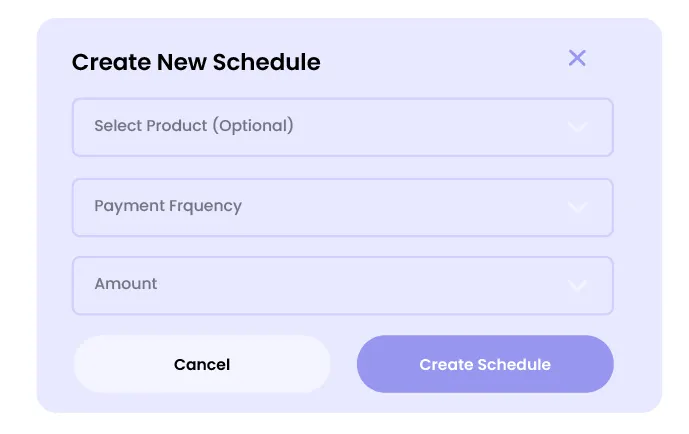This screenshot has width=689, height=434.
Task: Expand the Select Product chevron arrow
Action: point(576,127)
